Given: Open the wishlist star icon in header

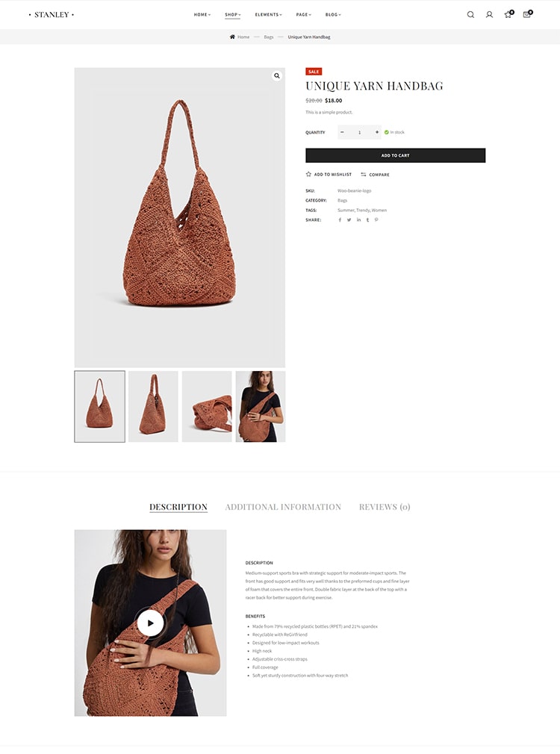Looking at the screenshot, I should (508, 14).
